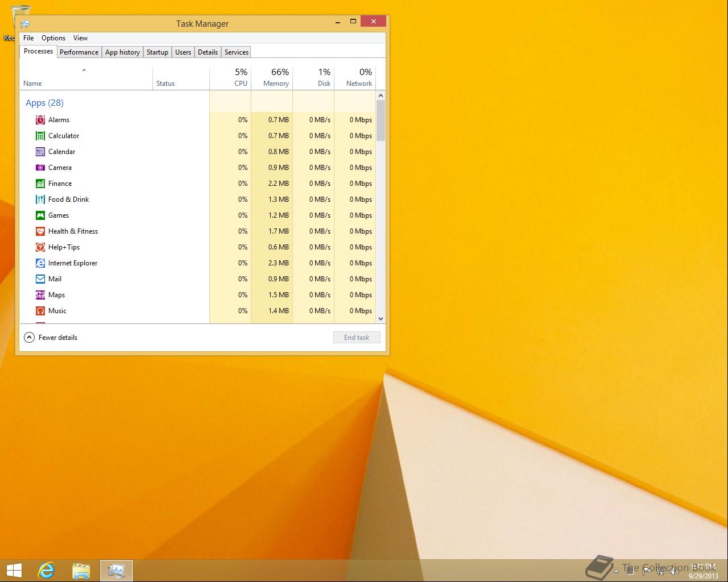Switch to the App history tab
728x582 pixels.
(x=122, y=52)
